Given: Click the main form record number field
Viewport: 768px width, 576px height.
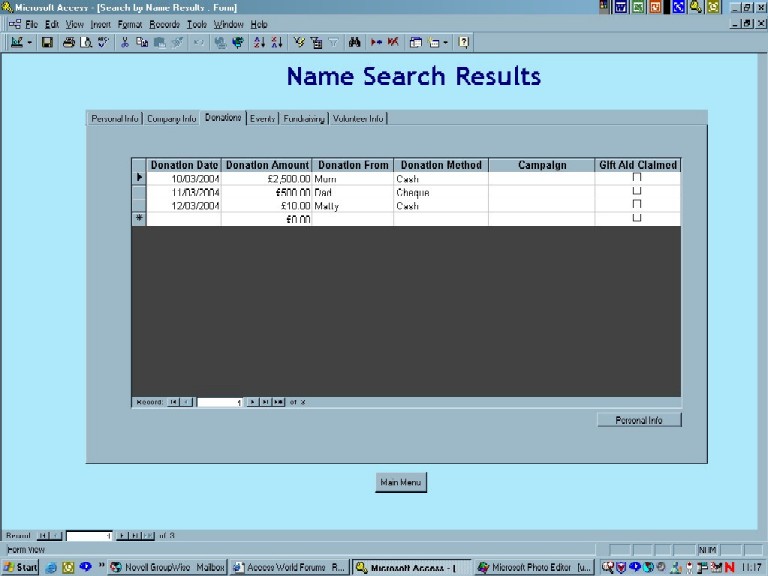Looking at the screenshot, I should pyautogui.click(x=89, y=536).
